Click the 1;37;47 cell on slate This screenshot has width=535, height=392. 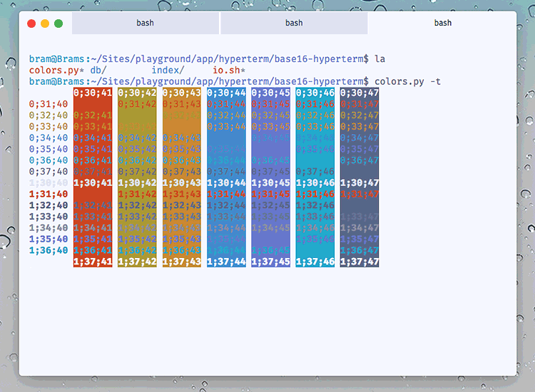pyautogui.click(x=360, y=262)
